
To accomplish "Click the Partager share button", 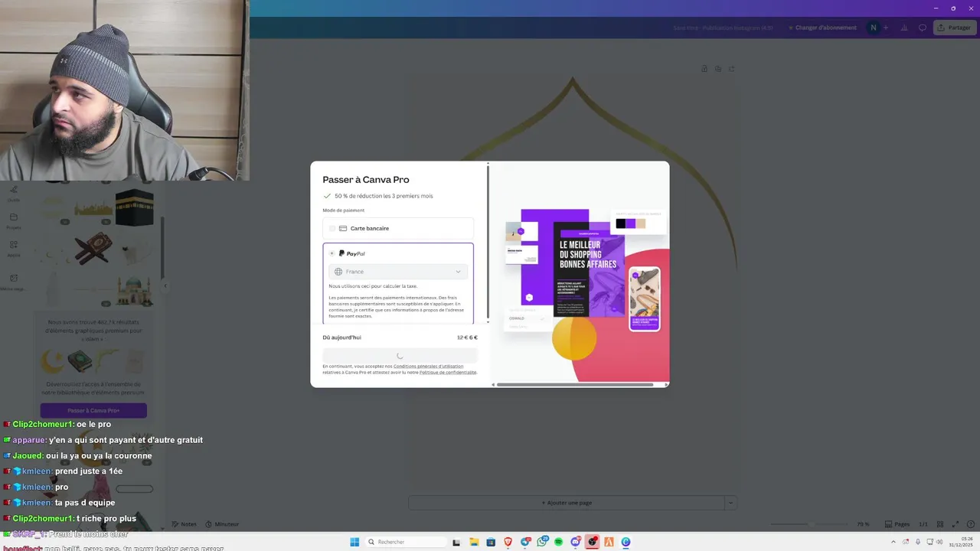I will pos(955,28).
